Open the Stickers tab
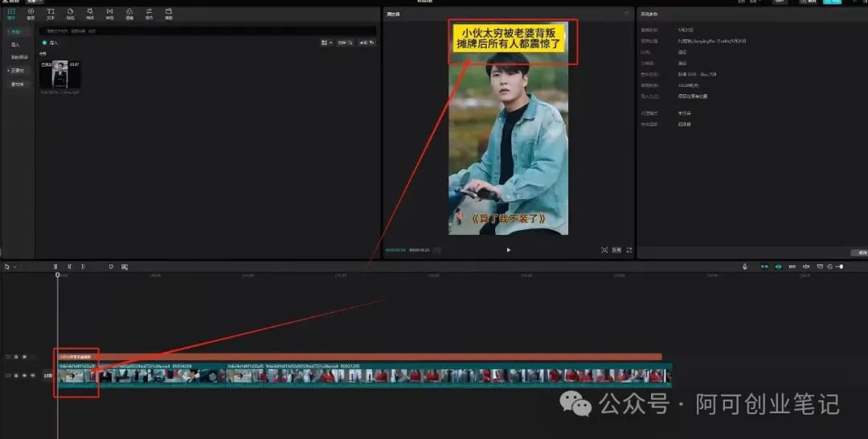 point(70,14)
